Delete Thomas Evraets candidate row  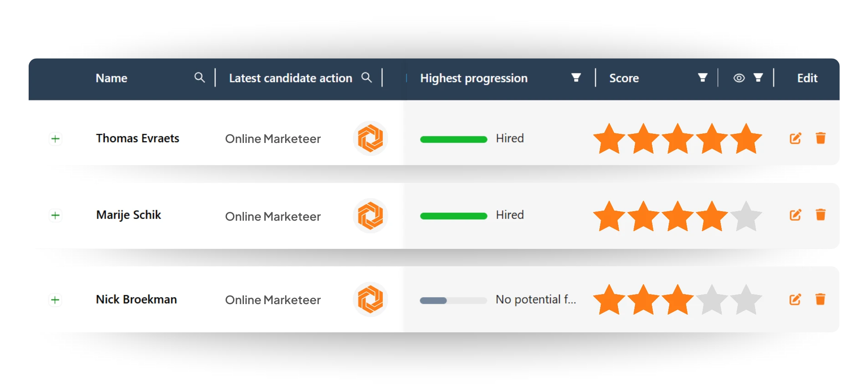tap(820, 138)
